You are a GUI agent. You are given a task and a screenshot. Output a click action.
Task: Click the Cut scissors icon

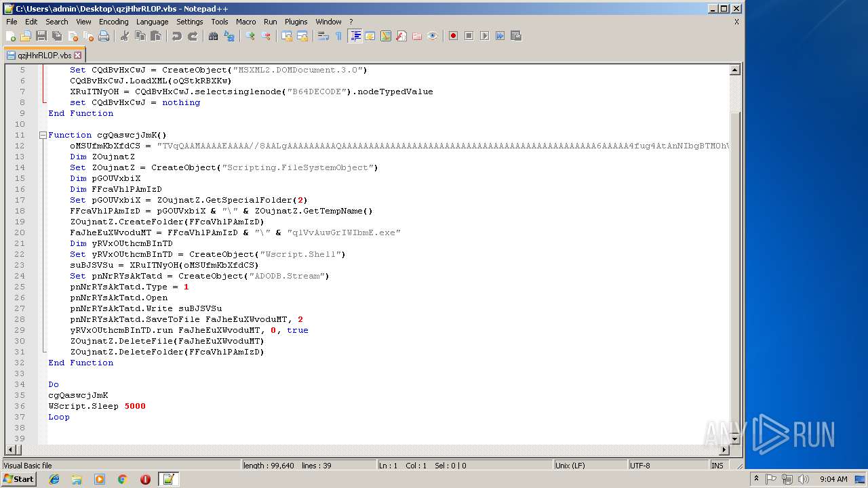(124, 36)
